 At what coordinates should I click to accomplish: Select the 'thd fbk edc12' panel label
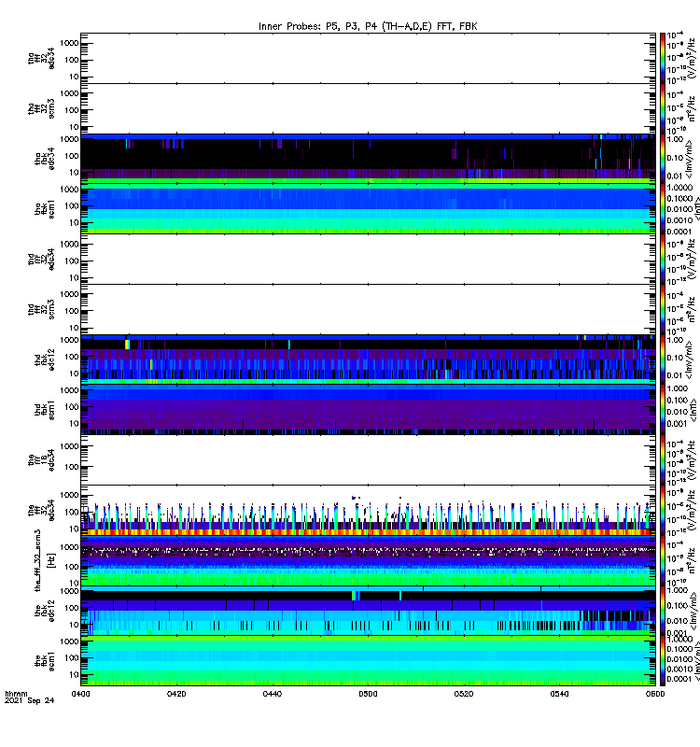coord(45,359)
